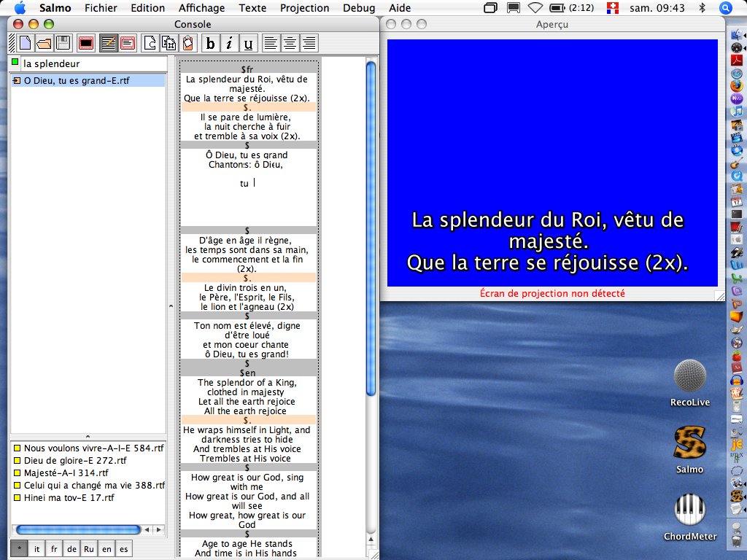747x560 pixels.
Task: Open the Aide menu
Action: point(400,8)
